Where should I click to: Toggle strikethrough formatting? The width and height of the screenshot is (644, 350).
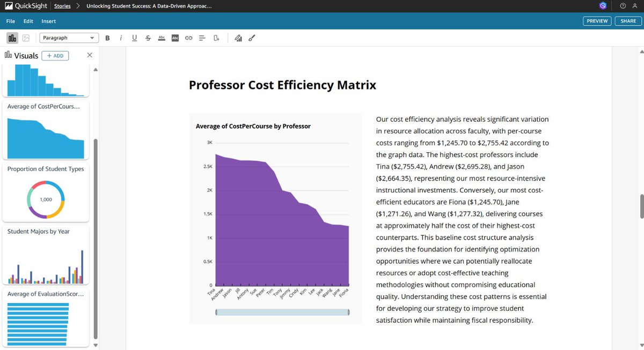coord(148,38)
